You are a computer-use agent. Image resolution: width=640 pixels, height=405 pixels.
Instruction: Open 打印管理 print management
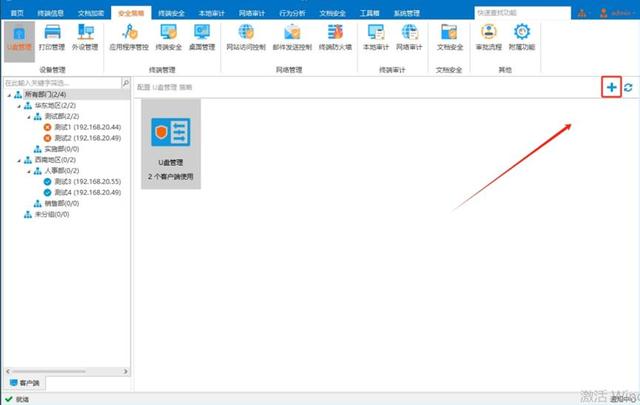(52, 38)
